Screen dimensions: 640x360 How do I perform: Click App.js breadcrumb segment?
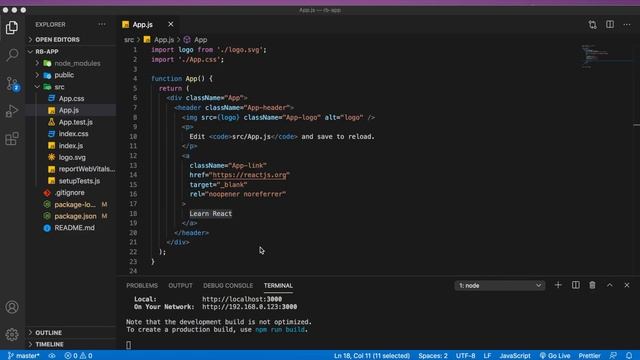tap(164, 40)
